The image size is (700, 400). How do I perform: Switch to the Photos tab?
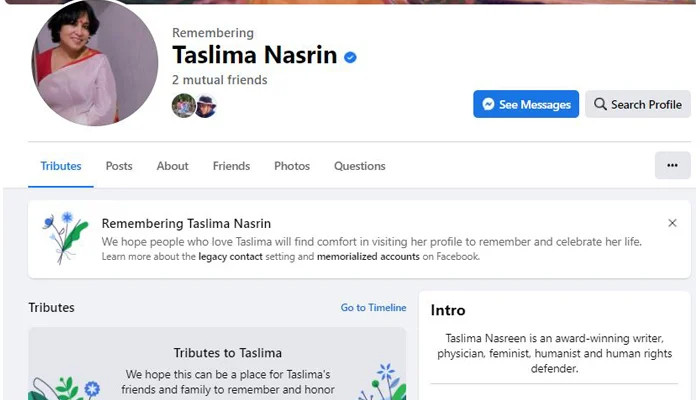pos(292,166)
